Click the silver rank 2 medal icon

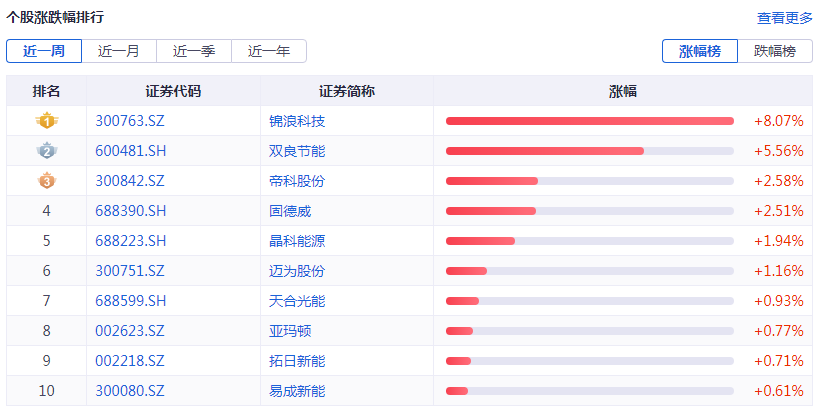46,151
